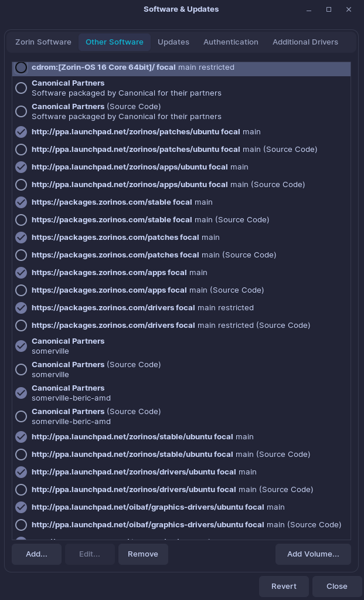The image size is (364, 600).
Task: Toggle Canonical Partners somerville-beric-amd checkbox
Action: click(x=21, y=393)
